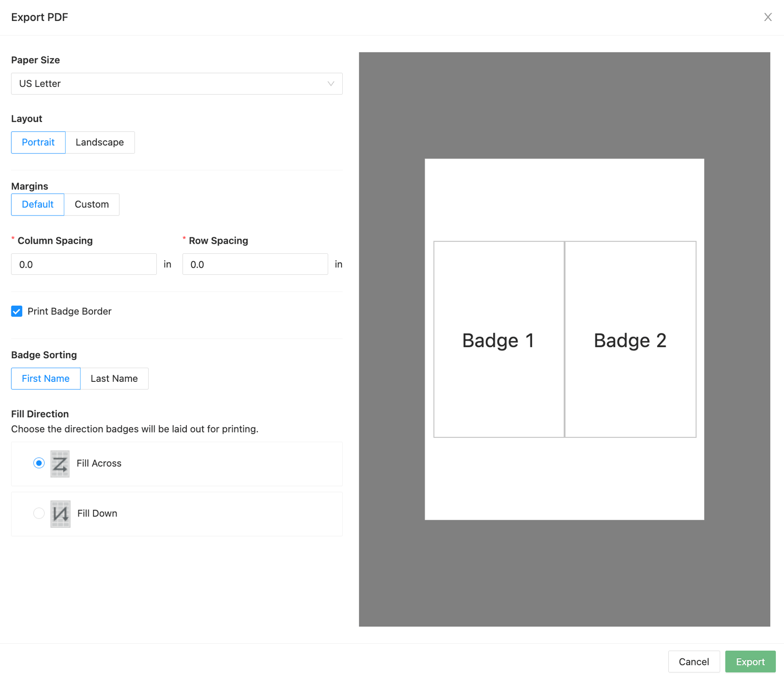Viewport: 784px width, 678px height.
Task: Sort badges by Last Name
Action: click(x=114, y=378)
